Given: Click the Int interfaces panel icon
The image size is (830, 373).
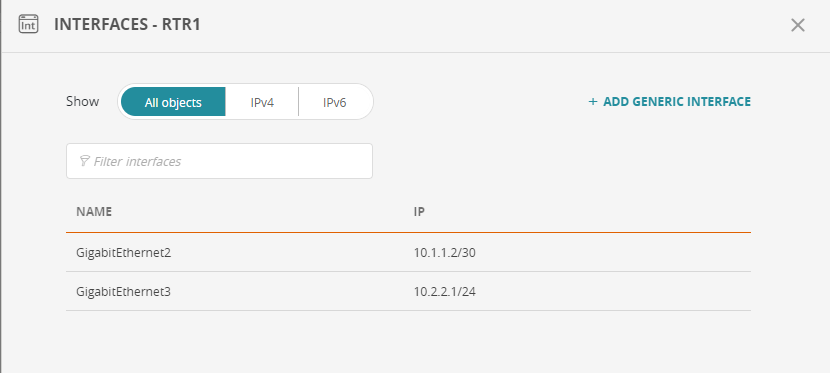Looking at the screenshot, I should coord(29,24).
